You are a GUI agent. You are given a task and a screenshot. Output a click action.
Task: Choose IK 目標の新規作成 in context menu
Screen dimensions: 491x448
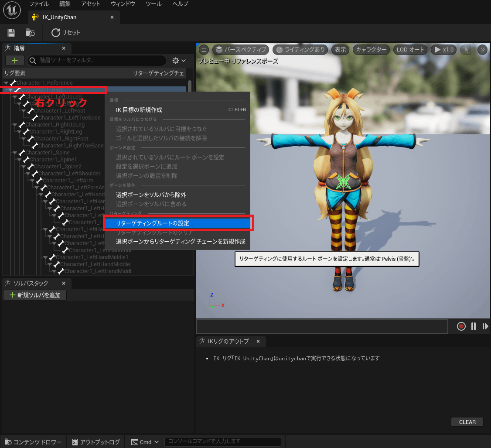coord(177,109)
